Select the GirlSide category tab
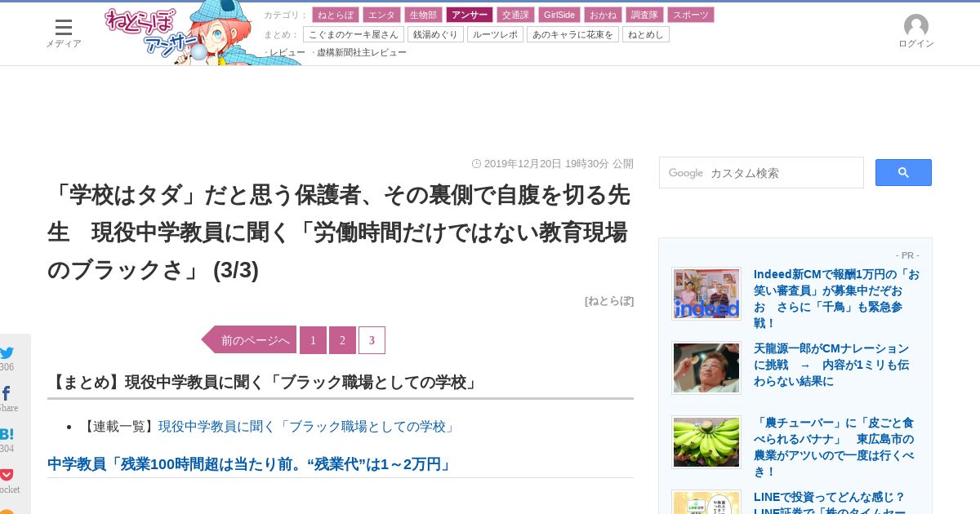Image resolution: width=980 pixels, height=514 pixels. pyautogui.click(x=559, y=15)
